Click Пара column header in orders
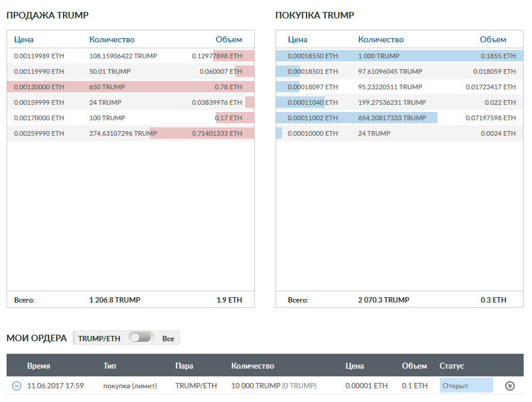Screen dimensions: 532x402 (184, 366)
